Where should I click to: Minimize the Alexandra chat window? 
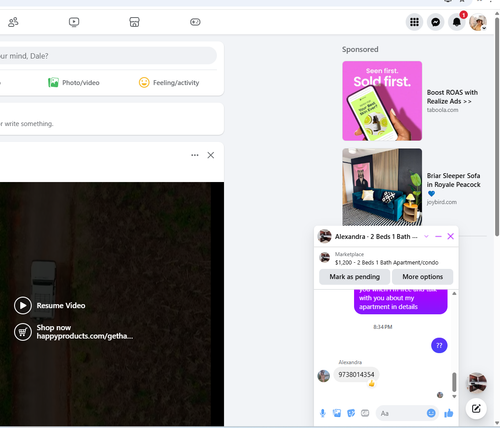coord(438,236)
